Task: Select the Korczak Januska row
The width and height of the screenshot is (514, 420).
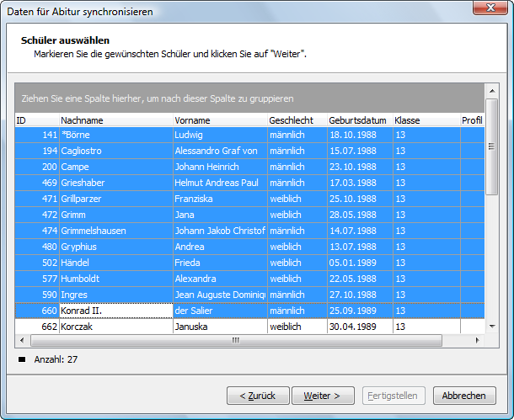Action: click(x=249, y=327)
